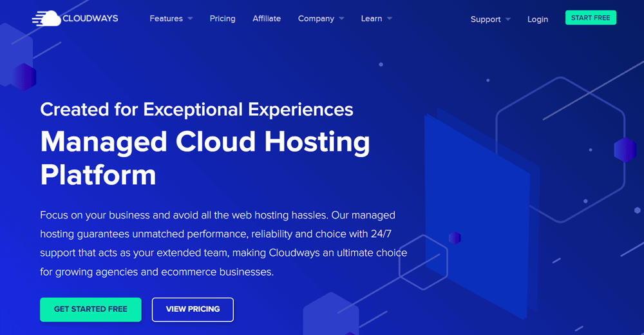Expand the Support dropdown arrow
The image size is (644, 335).
pos(508,19)
